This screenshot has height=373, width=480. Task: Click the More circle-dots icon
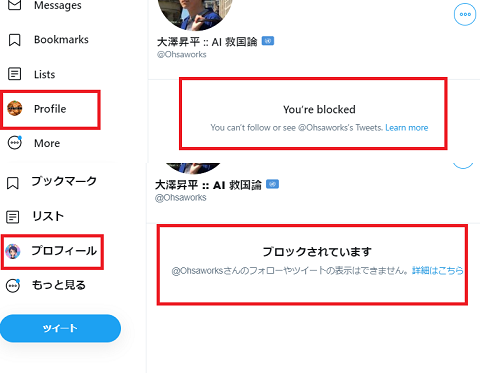point(15,143)
